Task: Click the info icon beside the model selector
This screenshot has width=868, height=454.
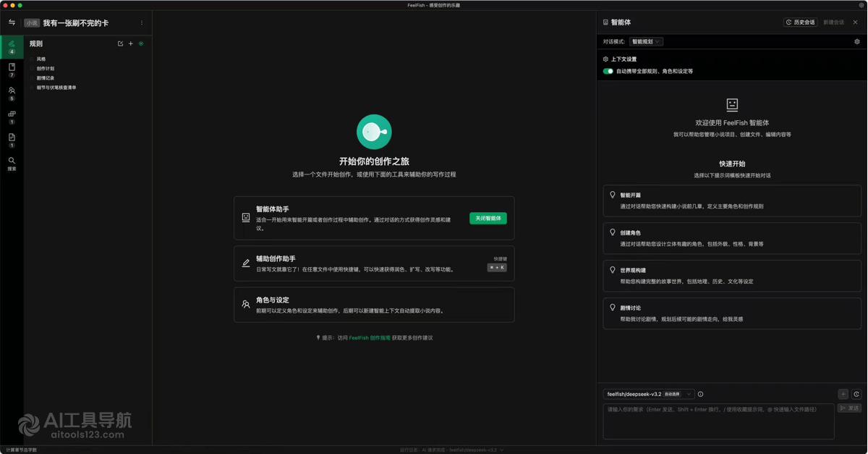Action: click(700, 395)
